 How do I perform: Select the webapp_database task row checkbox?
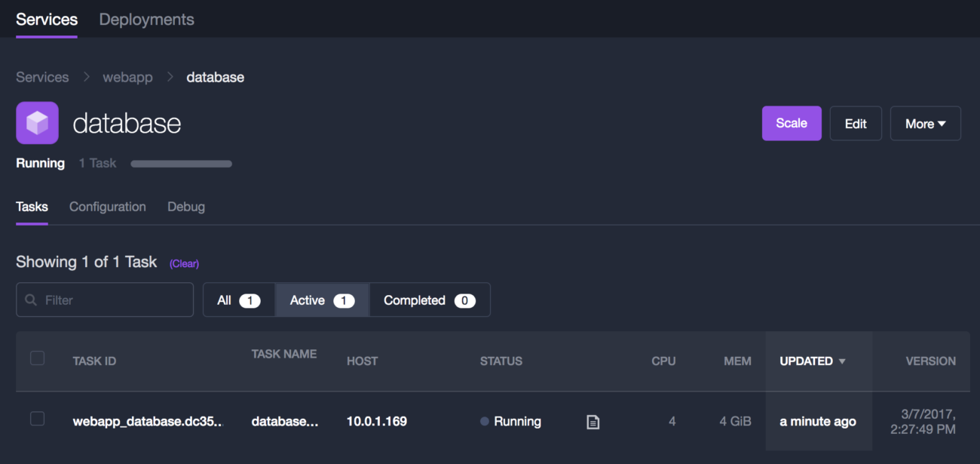point(37,419)
